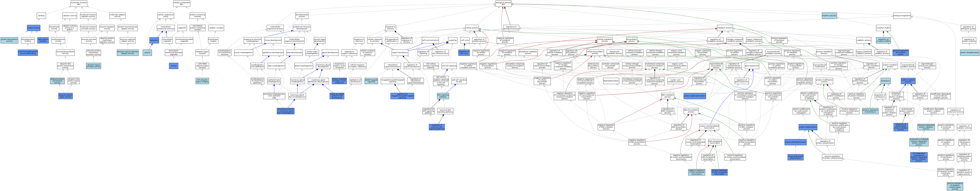This screenshot has width=980, height=191.
Task: Click 'positive regulation of ubiquitin protein ligase activity'
Action: point(955,186)
